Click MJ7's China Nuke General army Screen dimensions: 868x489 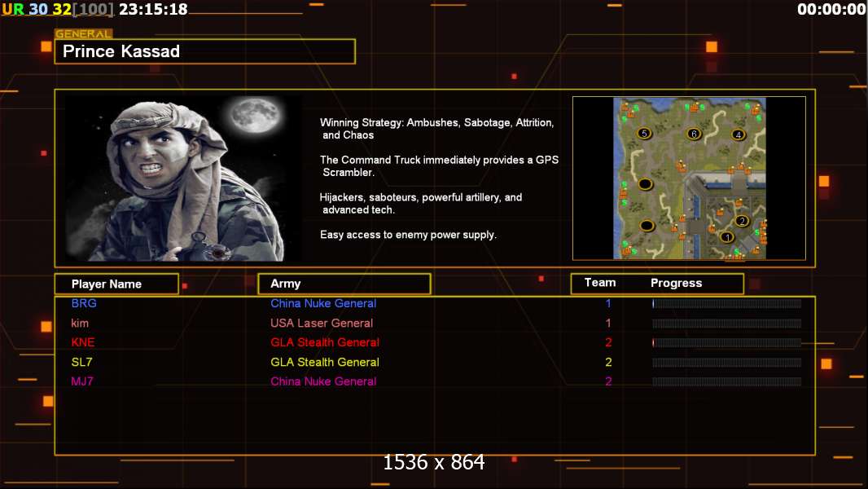point(323,381)
